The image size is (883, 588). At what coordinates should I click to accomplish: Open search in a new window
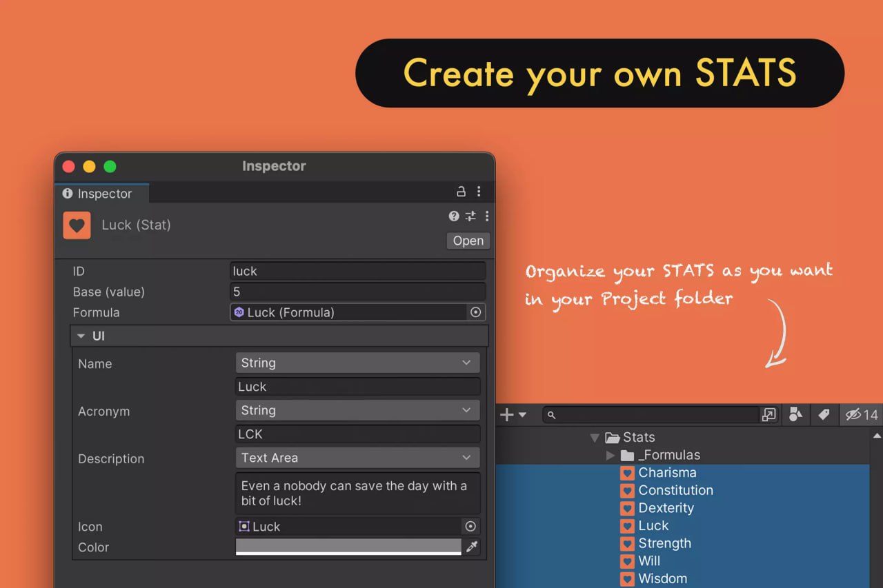(770, 414)
